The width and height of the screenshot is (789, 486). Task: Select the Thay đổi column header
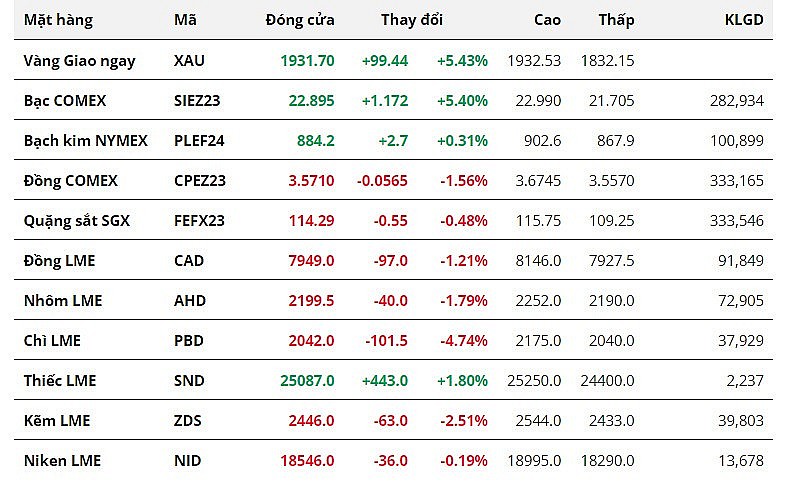pyautogui.click(x=412, y=20)
